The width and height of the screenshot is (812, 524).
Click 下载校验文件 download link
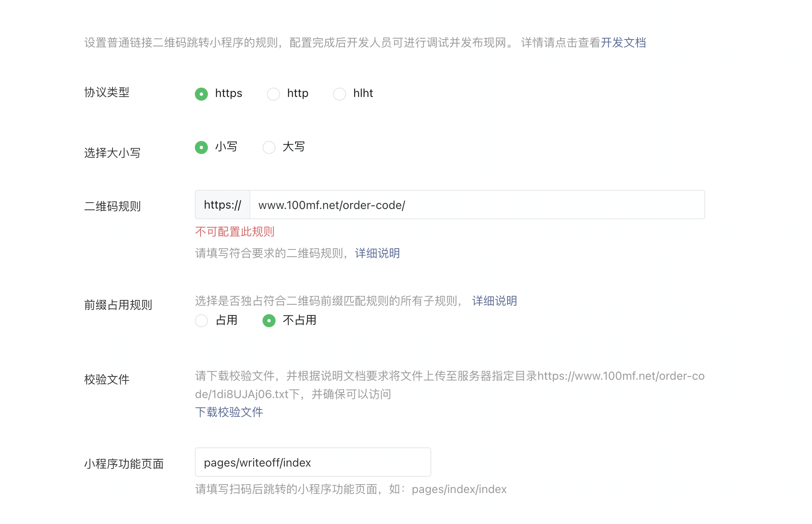[x=229, y=412]
